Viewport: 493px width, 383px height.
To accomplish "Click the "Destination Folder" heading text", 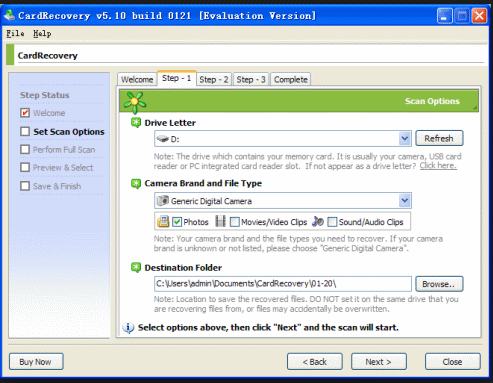I will 183,268.
